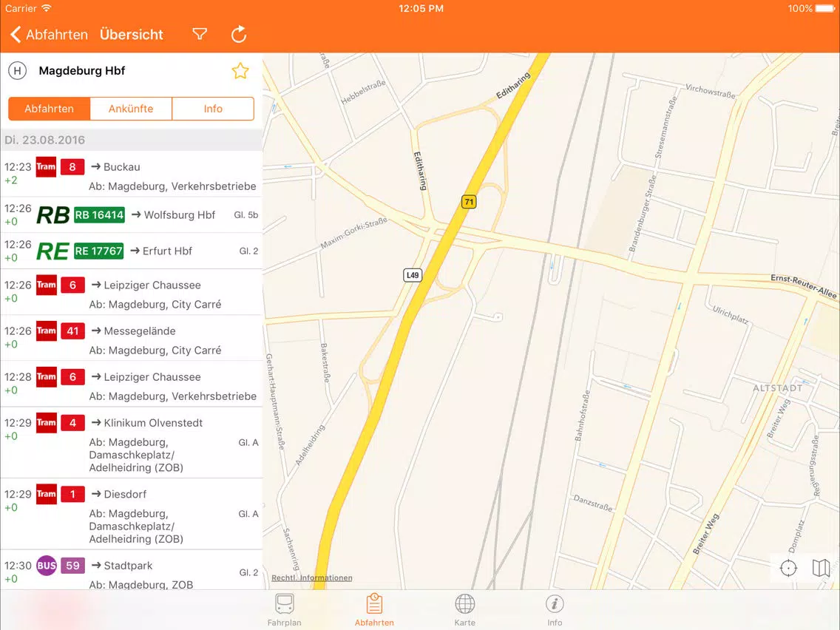Tap the RE 17767 green badge
840x630 pixels.
pyautogui.click(x=98, y=251)
